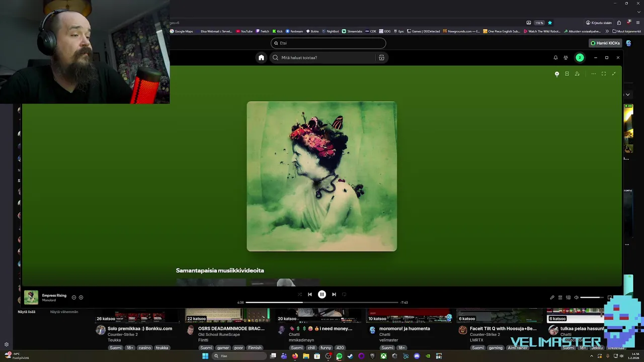Open Google Maps bookmark
The width and height of the screenshot is (644, 362).
pos(182,31)
